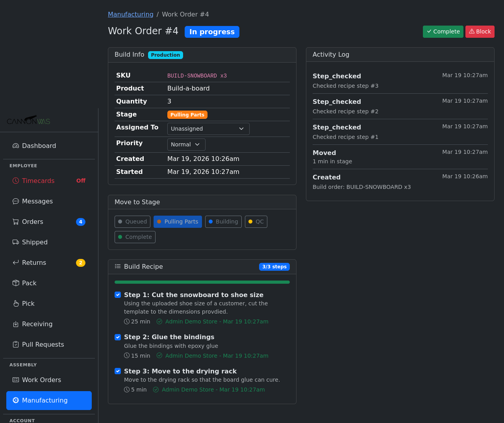The image size is (504, 423).
Task: Click the Manufacturing breadcrumb link
Action: pos(131,14)
